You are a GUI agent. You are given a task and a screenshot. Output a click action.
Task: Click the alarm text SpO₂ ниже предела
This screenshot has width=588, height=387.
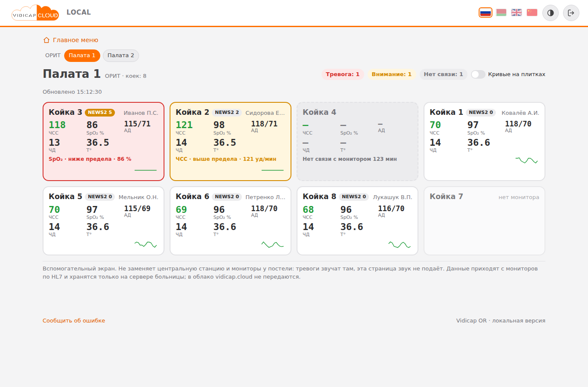click(x=90, y=159)
